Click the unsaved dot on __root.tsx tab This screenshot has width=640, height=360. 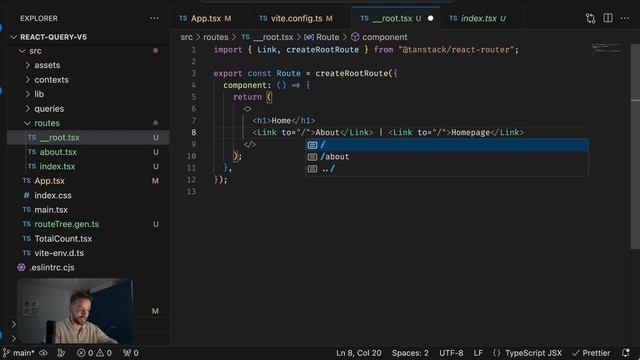[x=430, y=18]
